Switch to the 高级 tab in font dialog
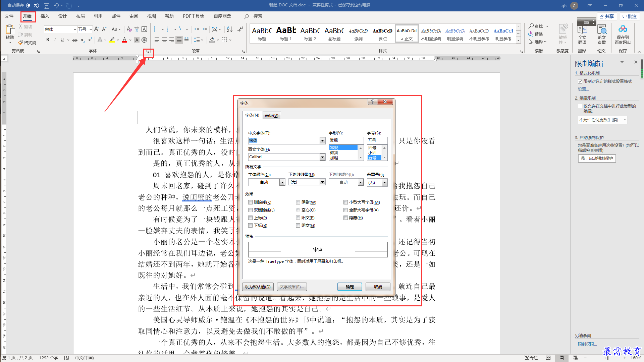 coord(271,115)
